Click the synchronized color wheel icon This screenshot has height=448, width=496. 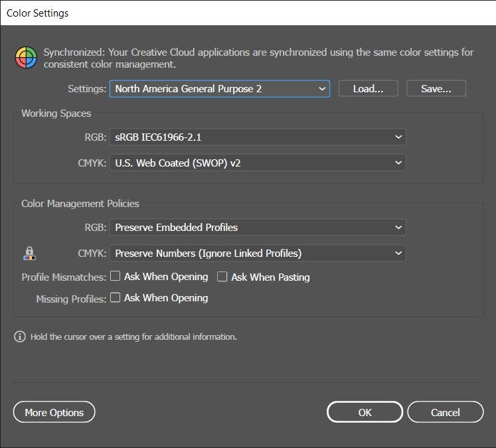26,58
